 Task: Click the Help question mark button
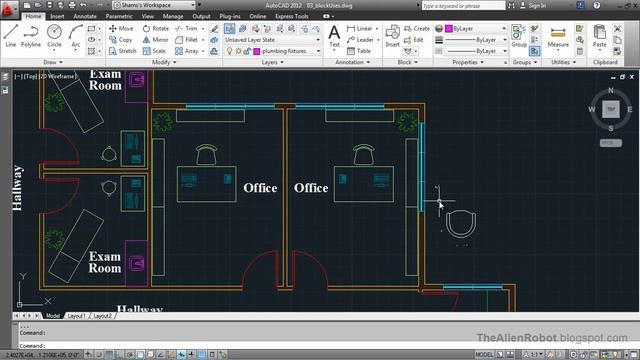596,5
